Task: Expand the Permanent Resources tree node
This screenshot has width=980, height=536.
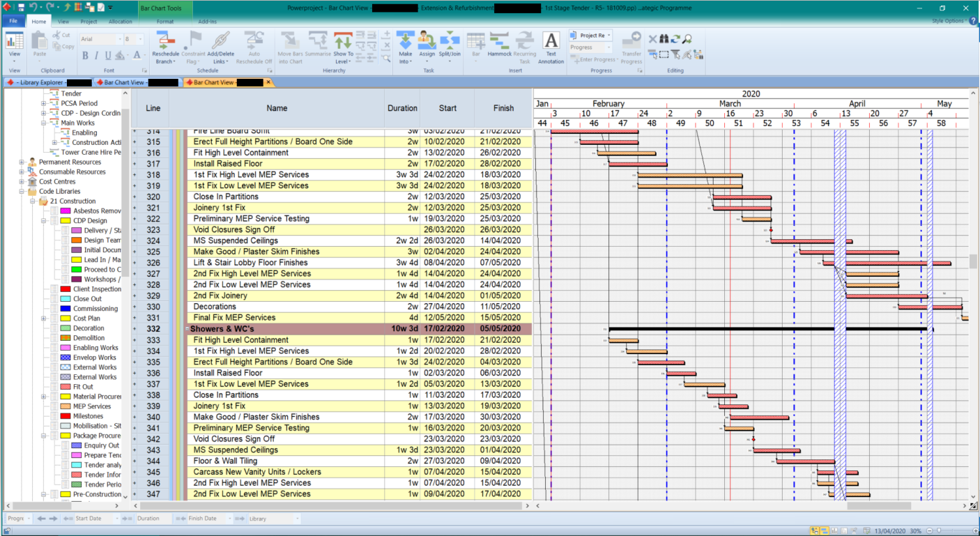Action: click(20, 162)
